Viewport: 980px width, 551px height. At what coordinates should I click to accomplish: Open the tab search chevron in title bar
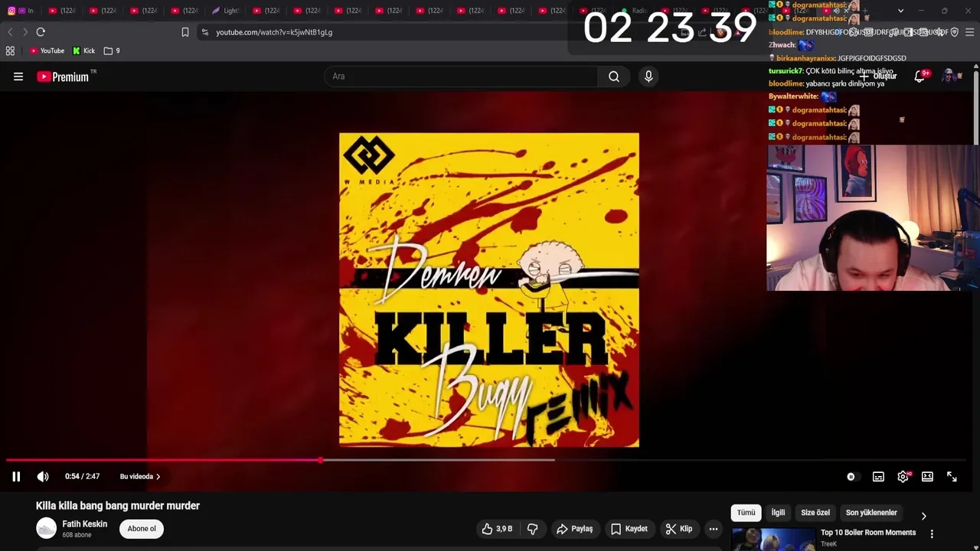[900, 11]
